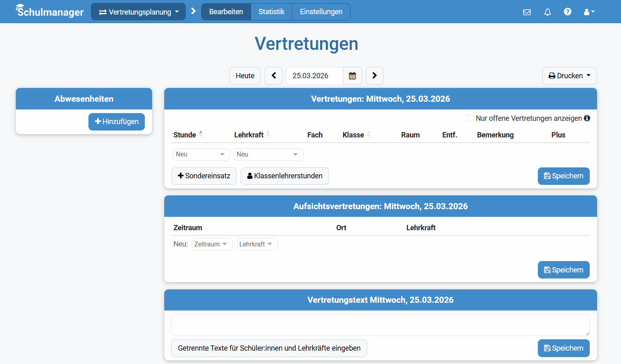Click Hinzufügen under Abwesenheiten
The width and height of the screenshot is (621, 364).
point(116,122)
